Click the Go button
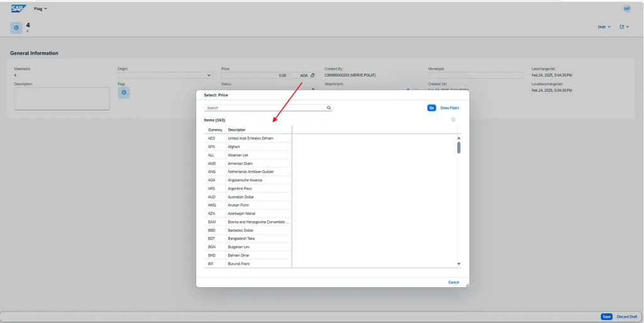644x323 pixels. tap(431, 108)
